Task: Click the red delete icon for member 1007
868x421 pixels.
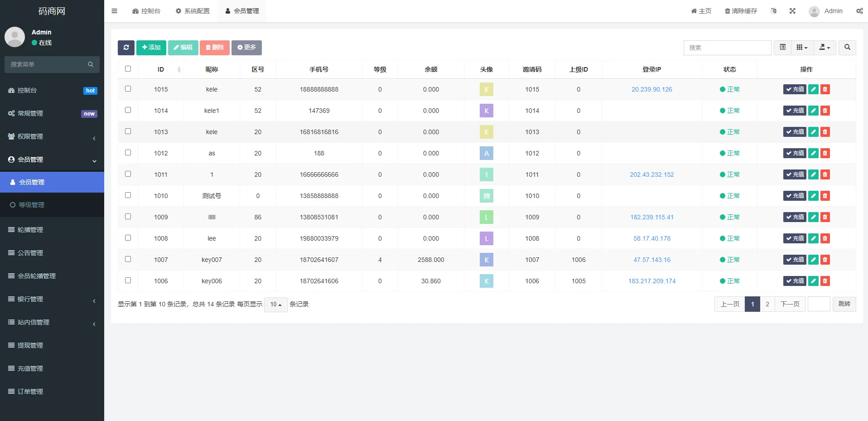Action: coord(825,260)
